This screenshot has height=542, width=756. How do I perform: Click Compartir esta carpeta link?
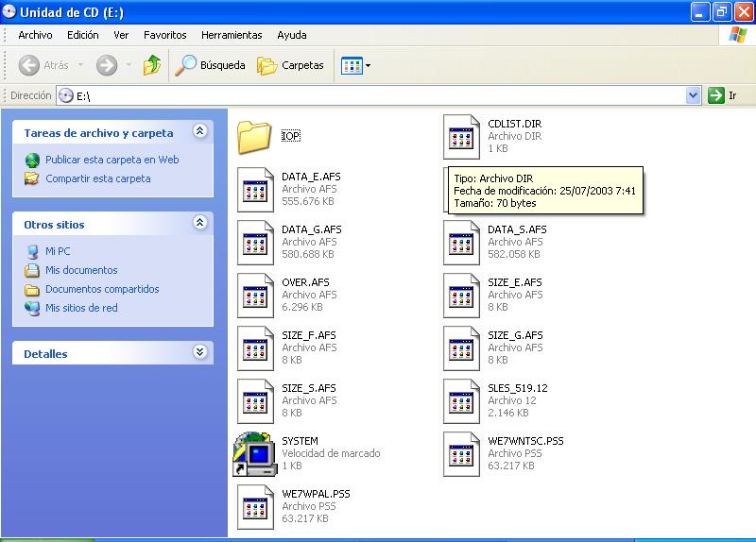pos(98,178)
